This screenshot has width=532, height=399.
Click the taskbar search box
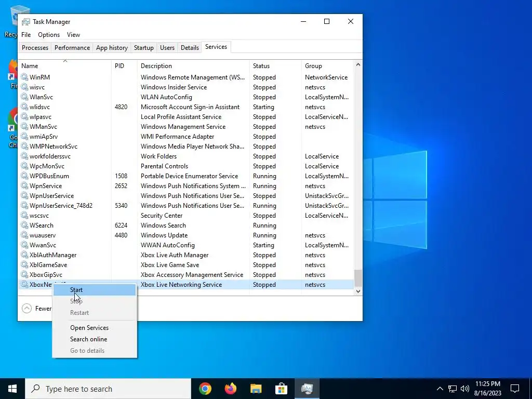coord(108,389)
